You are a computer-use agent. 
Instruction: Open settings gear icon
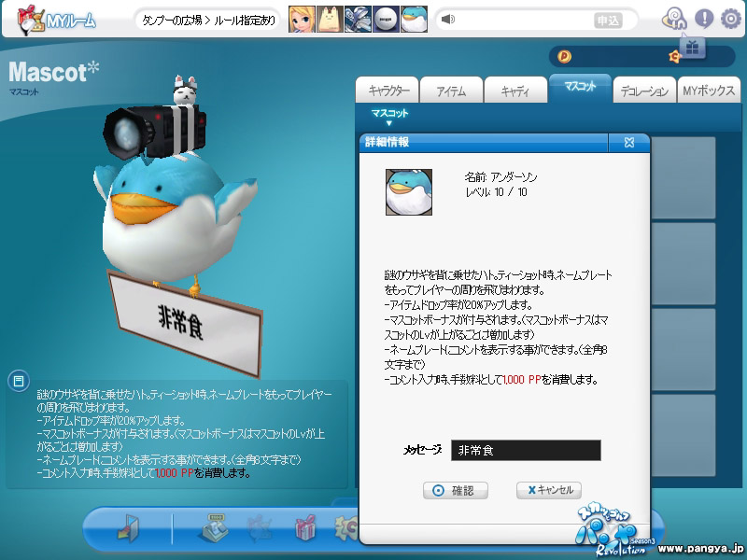(x=730, y=18)
